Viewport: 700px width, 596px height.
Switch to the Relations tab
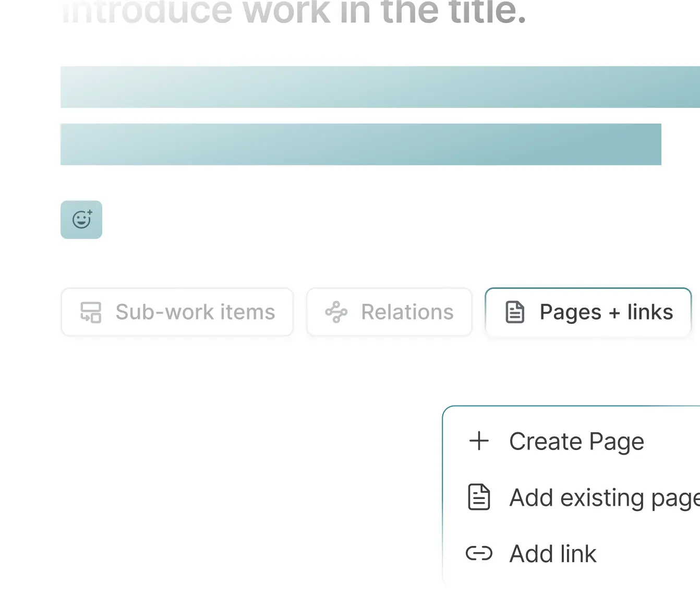[x=389, y=312]
